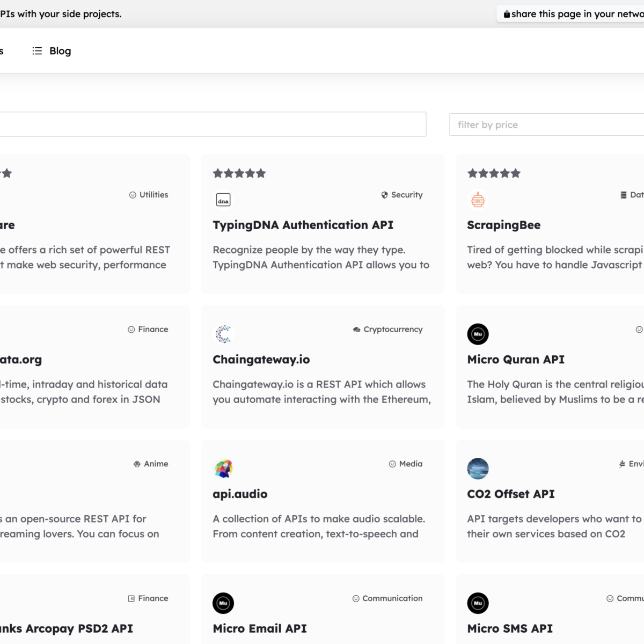Open the TypingDNA Authentication API title

coord(303,225)
